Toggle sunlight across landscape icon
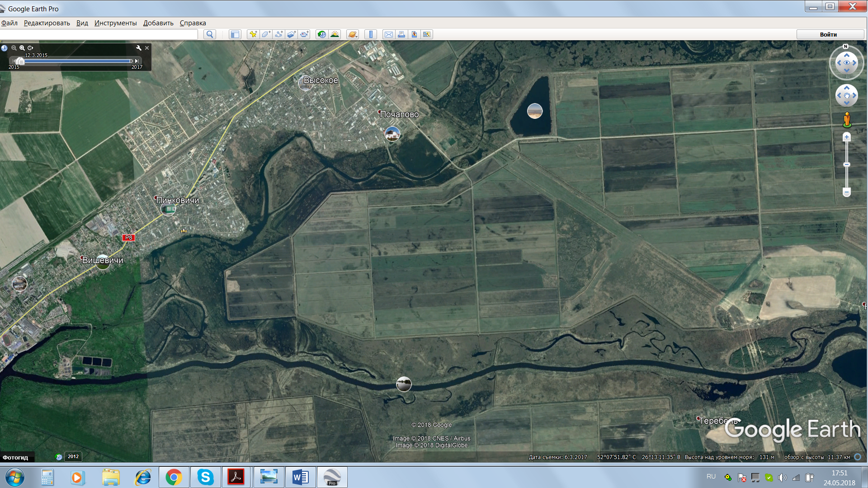The height and width of the screenshot is (488, 868). click(x=335, y=34)
